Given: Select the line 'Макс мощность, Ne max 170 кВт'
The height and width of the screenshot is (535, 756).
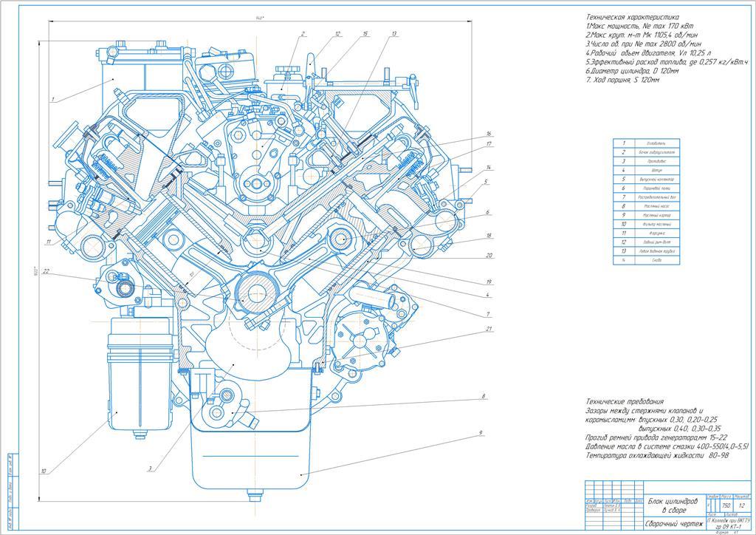Looking at the screenshot, I should pyautogui.click(x=640, y=26).
